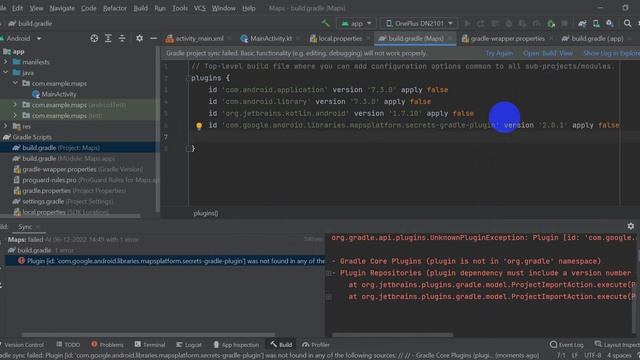The width and height of the screenshot is (640, 360).
Task: Run the app with the play icon
Action: (467, 24)
